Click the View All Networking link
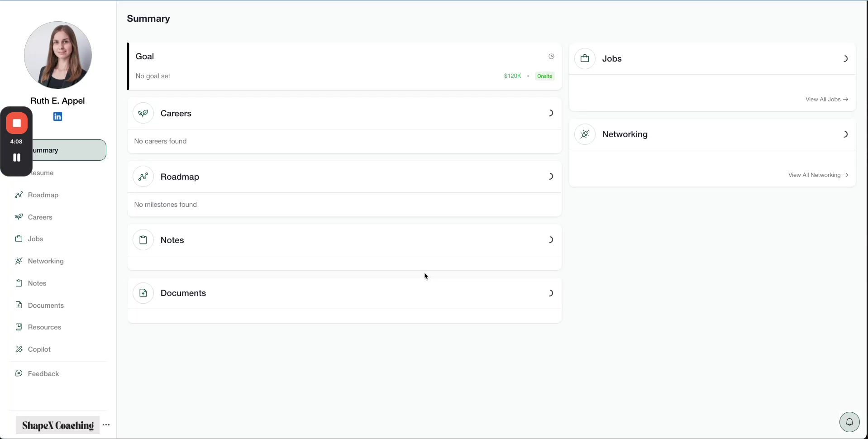Image resolution: width=868 pixels, height=439 pixels. (818, 175)
